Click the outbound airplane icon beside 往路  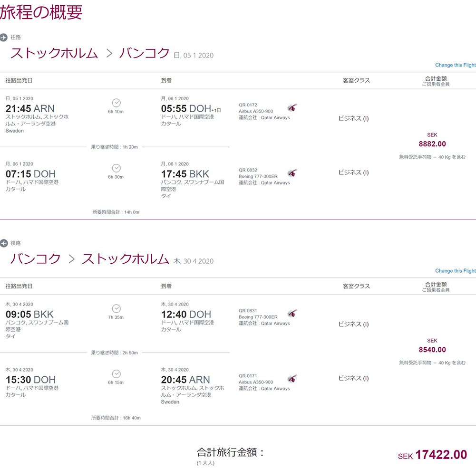click(x=3, y=38)
